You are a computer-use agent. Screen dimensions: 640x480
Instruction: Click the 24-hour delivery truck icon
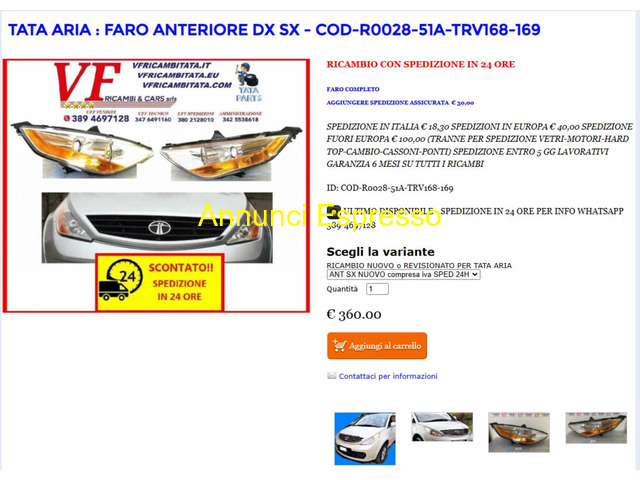click(x=120, y=281)
